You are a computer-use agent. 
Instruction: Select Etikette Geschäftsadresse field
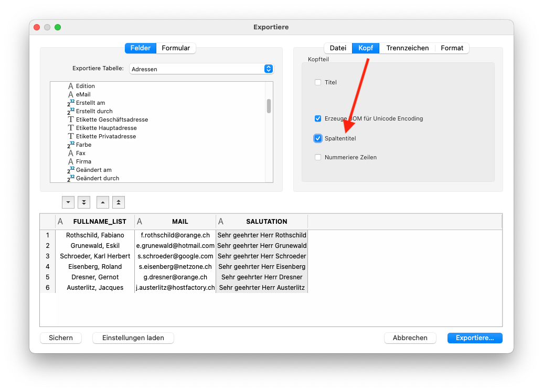coord(112,119)
